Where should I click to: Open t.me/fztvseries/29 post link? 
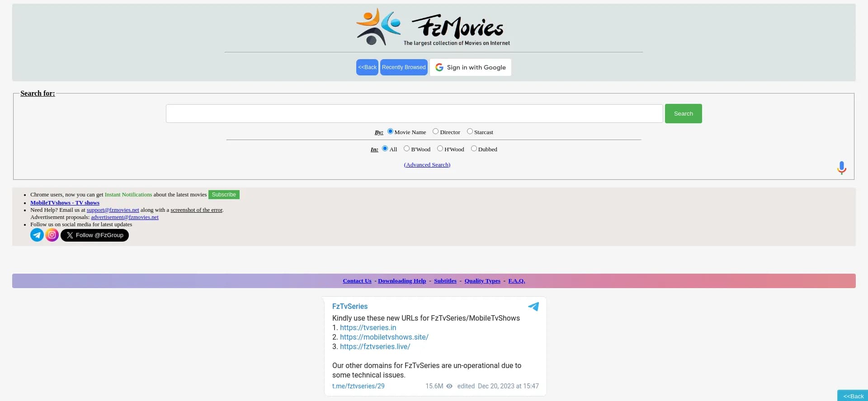pos(359,386)
